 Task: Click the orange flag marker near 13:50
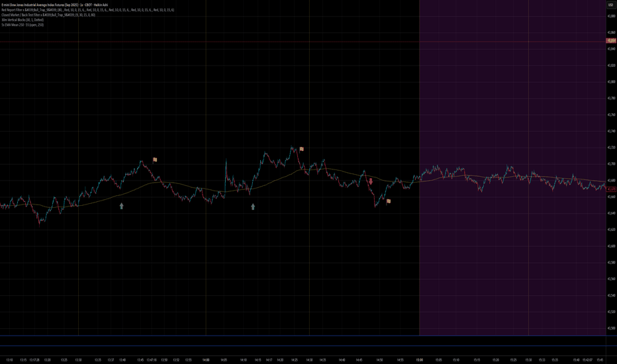click(x=155, y=160)
